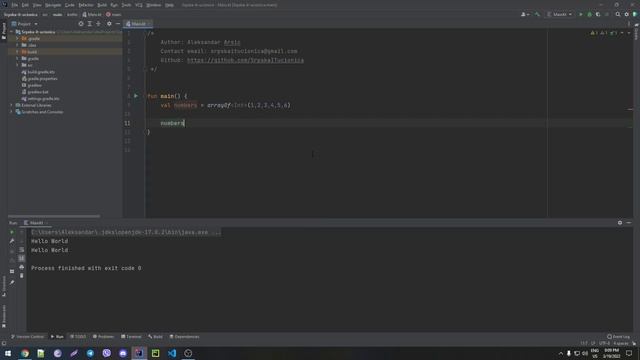The width and height of the screenshot is (640, 360).
Task: Click the warnings inspection widget in the editor
Action: (605, 33)
